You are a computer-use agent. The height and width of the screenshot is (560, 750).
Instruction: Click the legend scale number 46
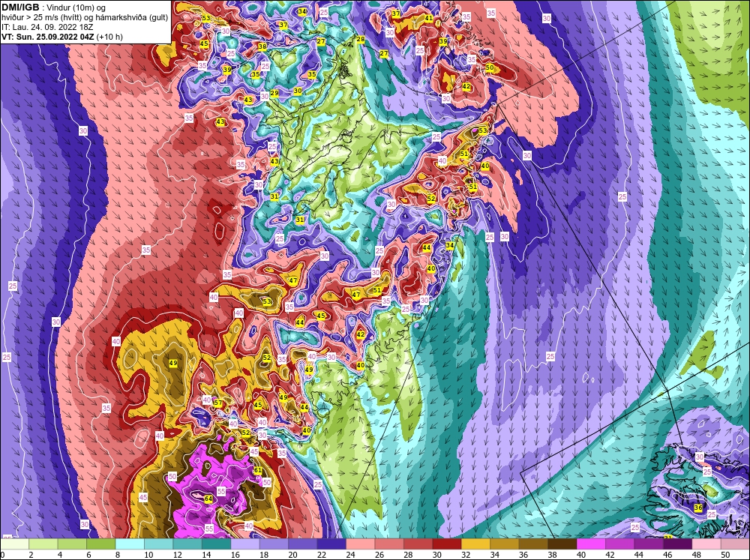point(667,555)
